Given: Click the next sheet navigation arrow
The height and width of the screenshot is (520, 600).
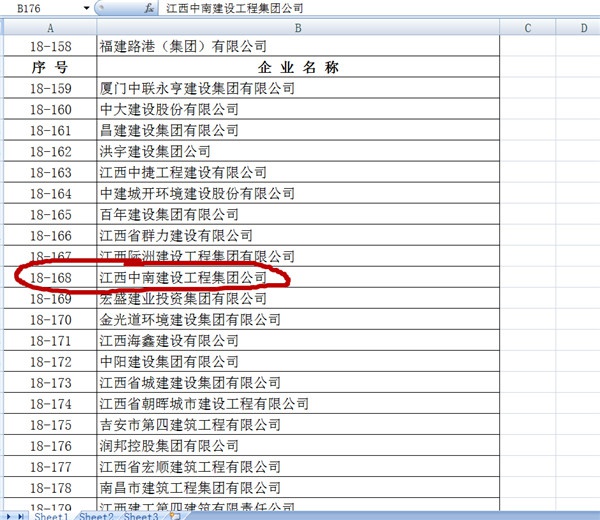Looking at the screenshot, I should click(x=8, y=516).
